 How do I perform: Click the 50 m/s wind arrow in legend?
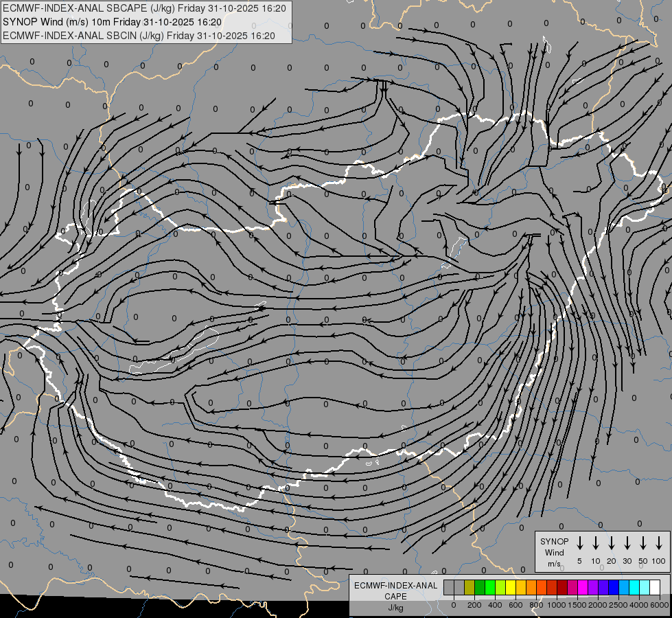coord(643,543)
